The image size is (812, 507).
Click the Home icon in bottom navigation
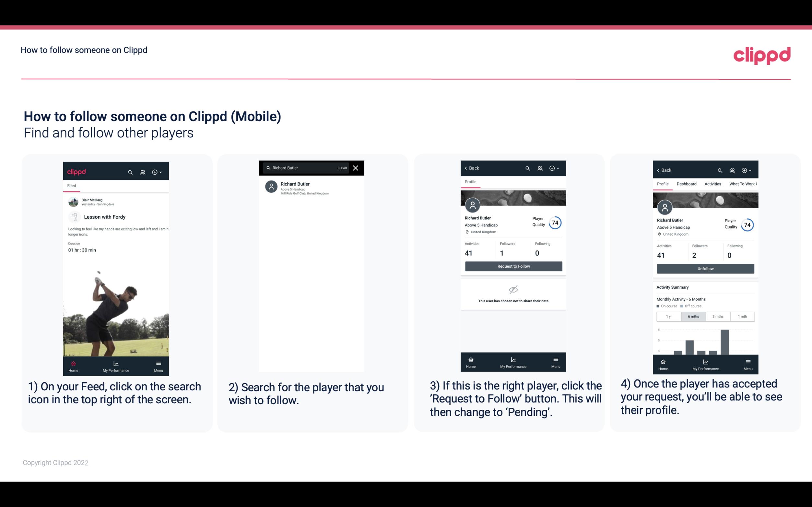point(74,363)
